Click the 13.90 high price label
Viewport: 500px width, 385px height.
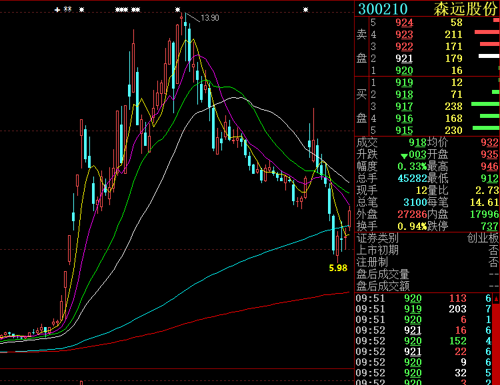click(x=210, y=18)
